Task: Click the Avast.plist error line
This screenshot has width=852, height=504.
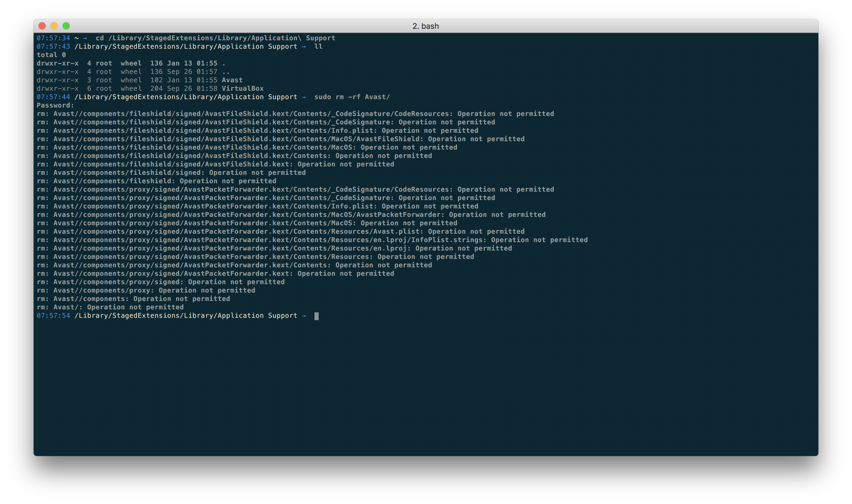Action: coord(280,232)
